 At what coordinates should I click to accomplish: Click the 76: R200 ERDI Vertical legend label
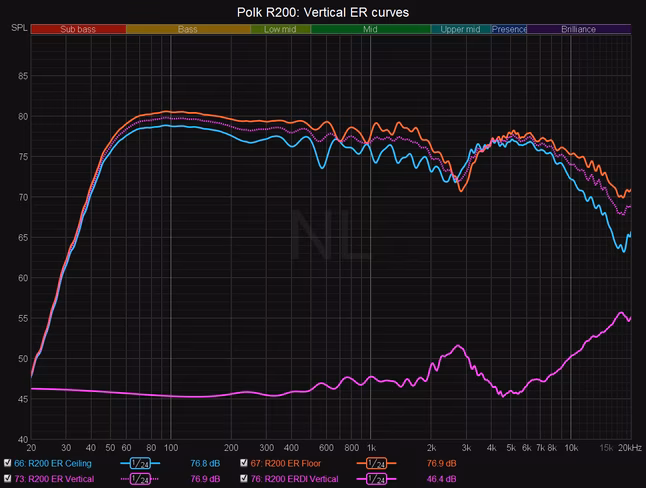point(295,479)
